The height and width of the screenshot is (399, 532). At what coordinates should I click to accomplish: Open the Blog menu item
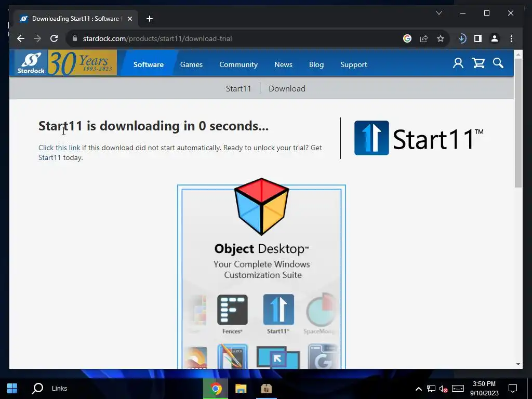pos(316,64)
